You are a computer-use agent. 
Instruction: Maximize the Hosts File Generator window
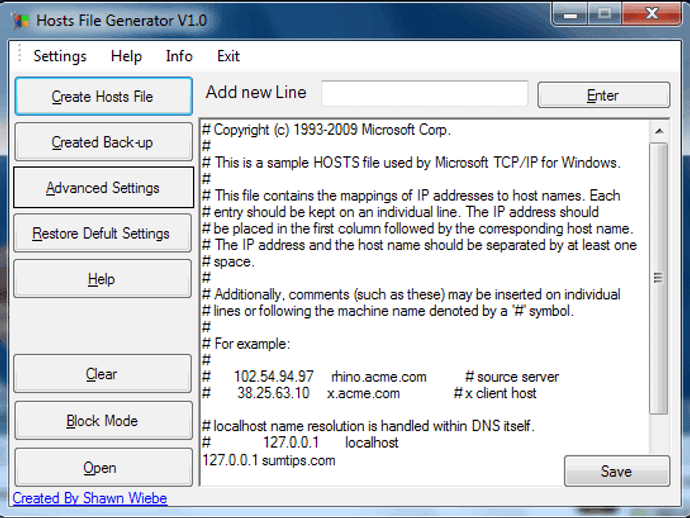coord(605,15)
